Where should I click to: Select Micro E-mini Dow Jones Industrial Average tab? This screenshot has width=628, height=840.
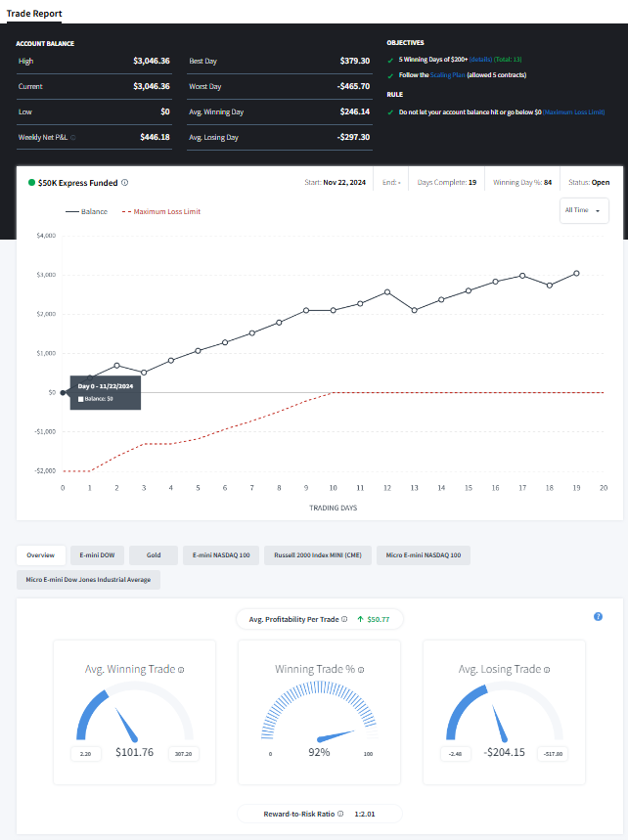[x=88, y=580]
